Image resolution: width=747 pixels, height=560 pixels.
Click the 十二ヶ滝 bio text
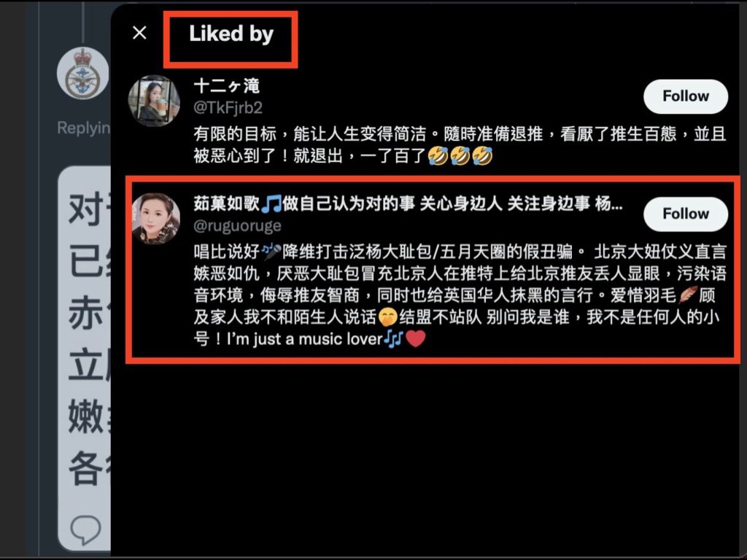[x=460, y=145]
